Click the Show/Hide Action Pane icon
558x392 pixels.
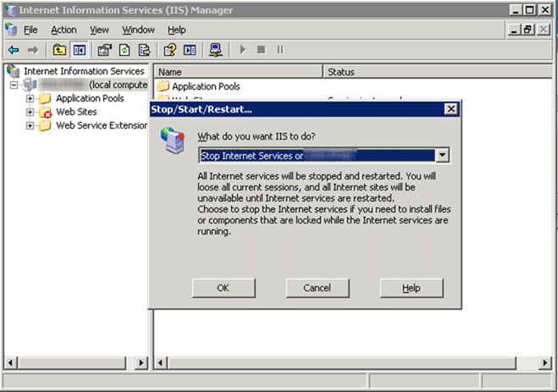click(190, 50)
